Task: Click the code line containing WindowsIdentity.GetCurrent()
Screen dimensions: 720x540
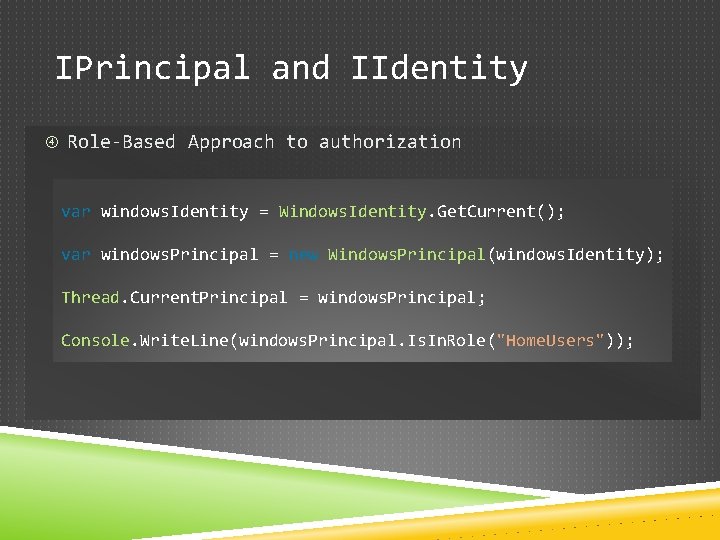Action: 312,212
